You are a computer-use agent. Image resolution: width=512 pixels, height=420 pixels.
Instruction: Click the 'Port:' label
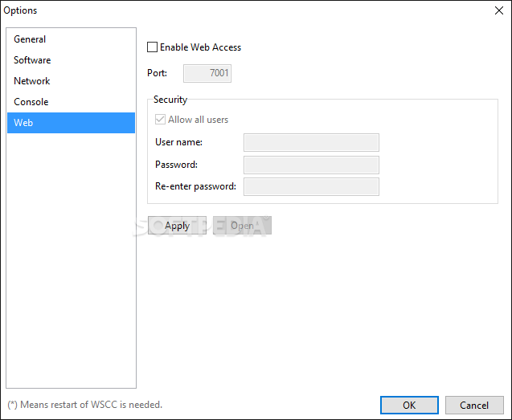click(x=157, y=73)
